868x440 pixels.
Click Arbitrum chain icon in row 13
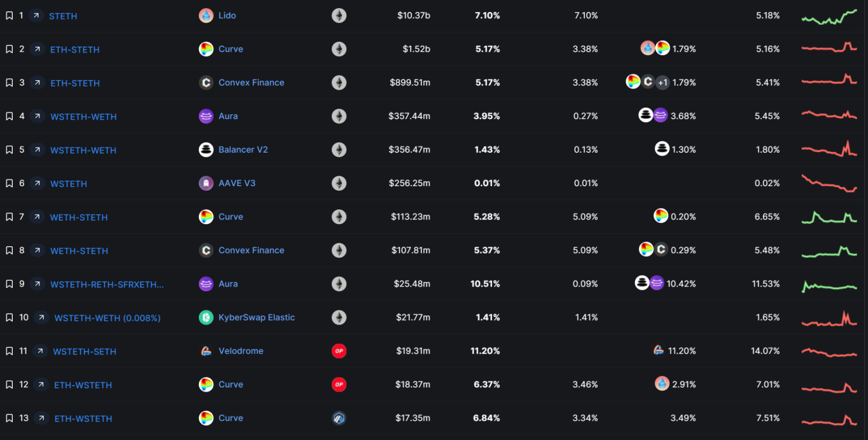click(x=339, y=418)
